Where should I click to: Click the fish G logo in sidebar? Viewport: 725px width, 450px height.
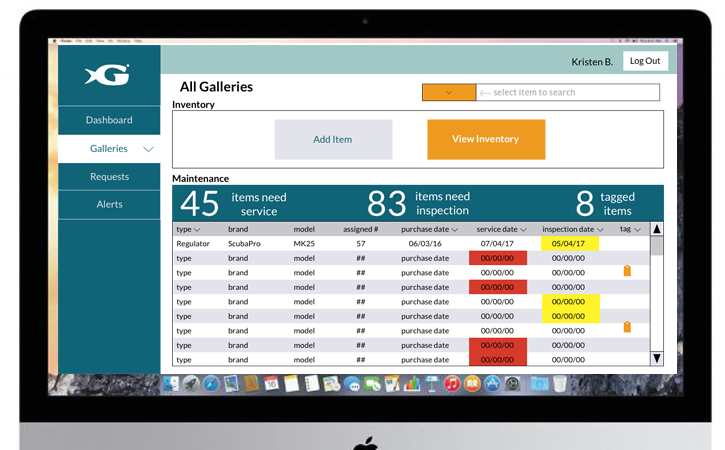[x=107, y=74]
